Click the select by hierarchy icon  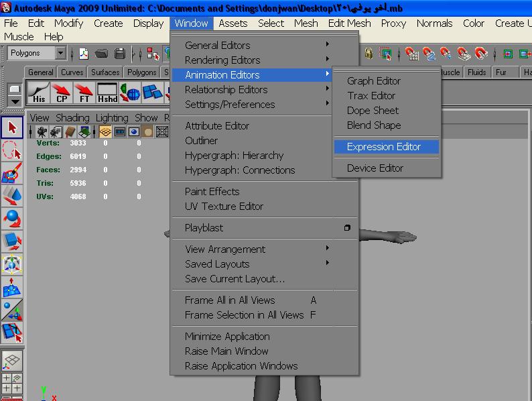[153, 54]
